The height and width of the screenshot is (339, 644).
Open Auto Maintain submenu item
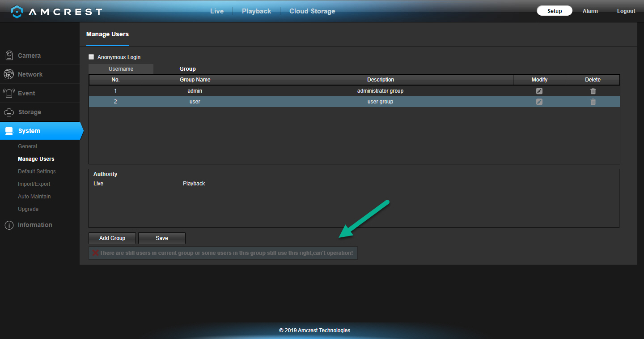point(34,197)
